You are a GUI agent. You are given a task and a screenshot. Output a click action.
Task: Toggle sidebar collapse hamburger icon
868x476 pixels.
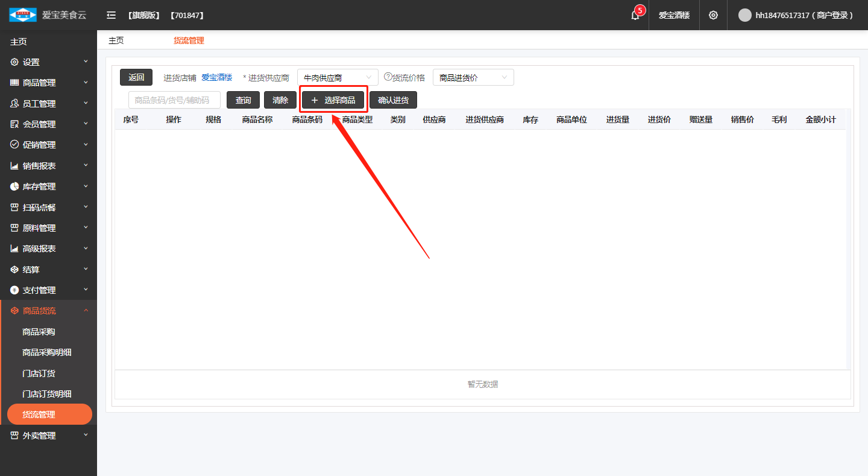click(111, 15)
